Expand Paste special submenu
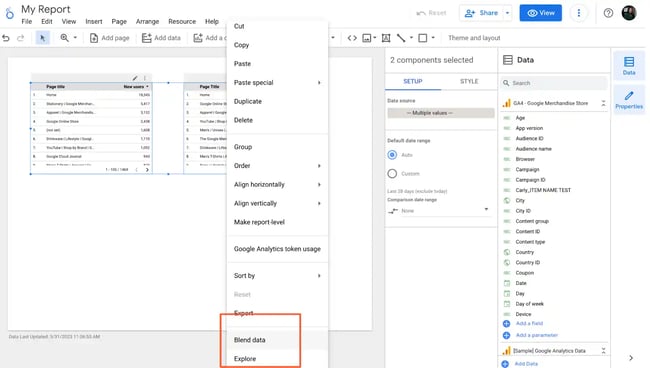The width and height of the screenshot is (650, 368). [x=277, y=82]
